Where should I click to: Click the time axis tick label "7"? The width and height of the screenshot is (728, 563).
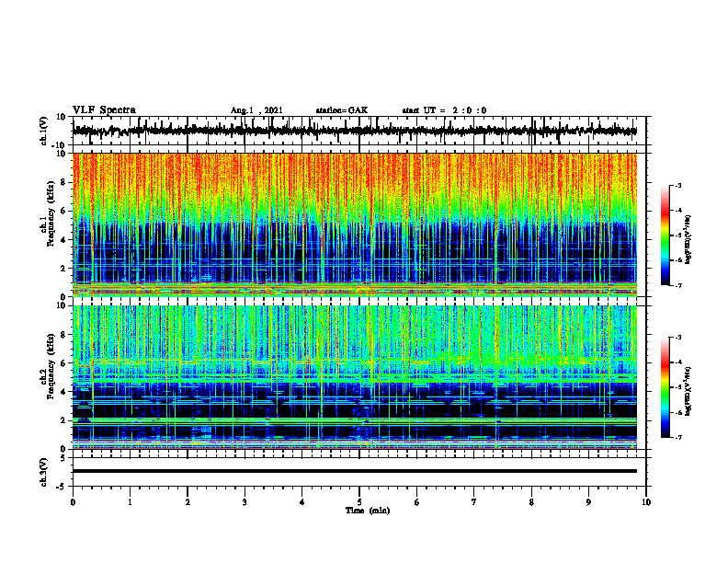click(474, 502)
